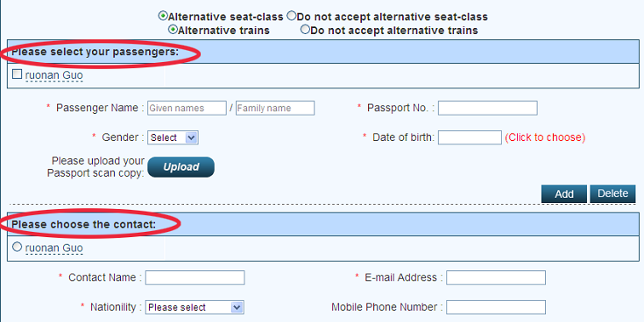Select Alternative seat-class radio option
Image resolution: width=644 pixels, height=322 pixels.
point(163,16)
